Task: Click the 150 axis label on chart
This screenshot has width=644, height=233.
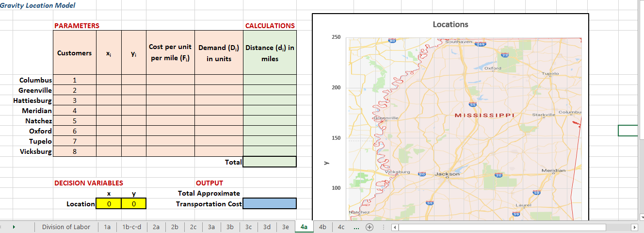Action: click(336, 138)
